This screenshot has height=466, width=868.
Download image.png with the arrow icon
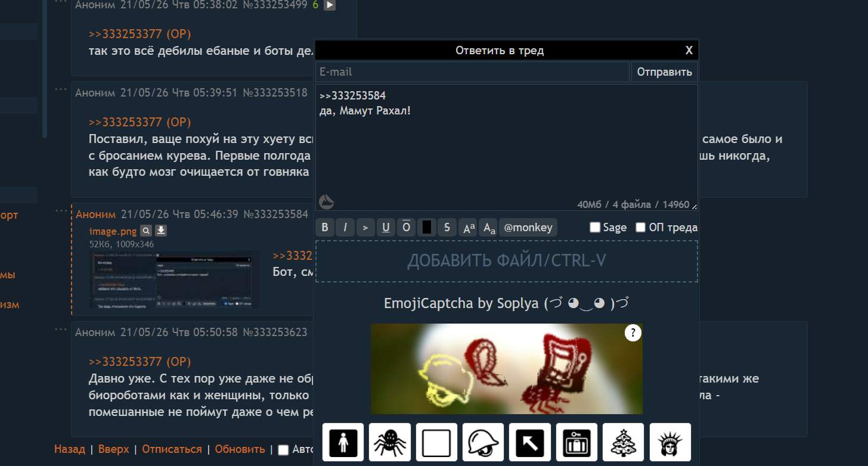pos(161,231)
